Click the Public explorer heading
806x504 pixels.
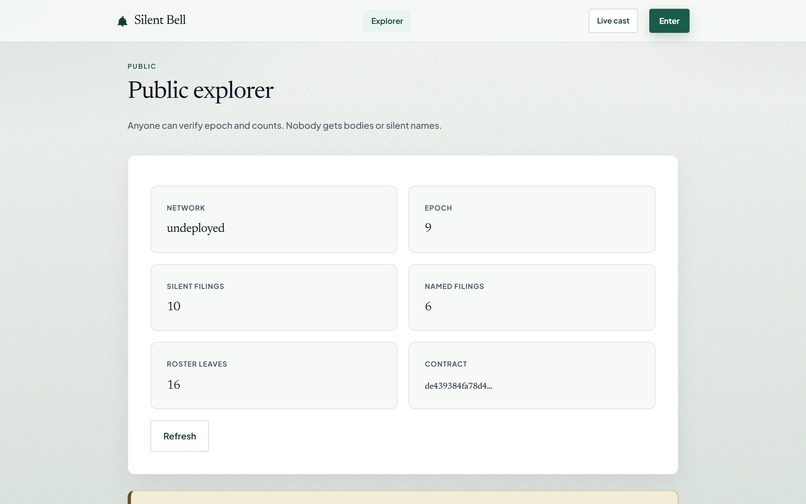[200, 91]
